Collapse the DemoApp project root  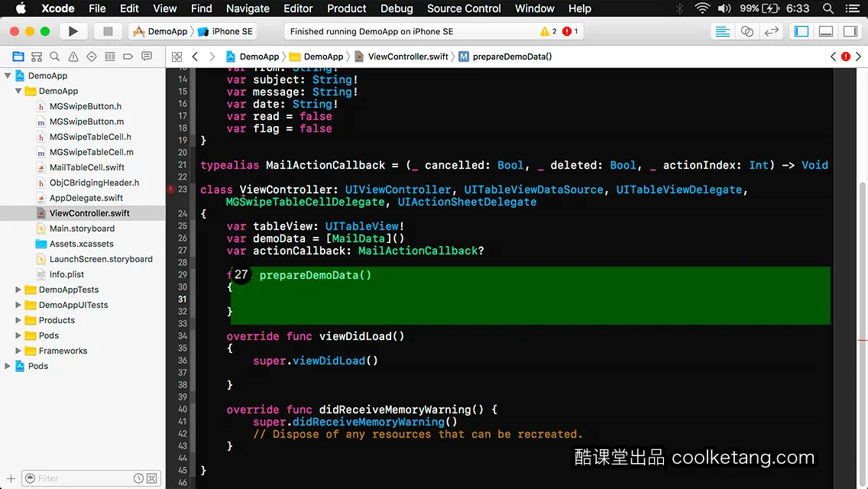pos(8,76)
